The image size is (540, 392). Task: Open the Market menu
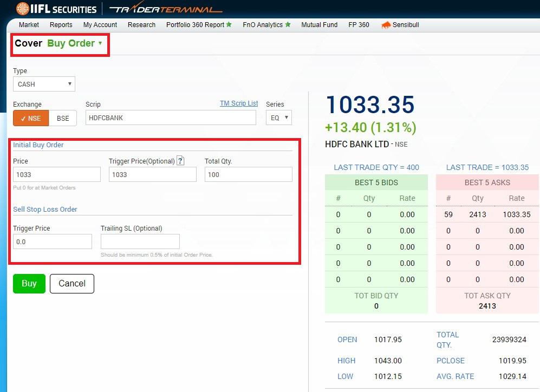pos(29,25)
